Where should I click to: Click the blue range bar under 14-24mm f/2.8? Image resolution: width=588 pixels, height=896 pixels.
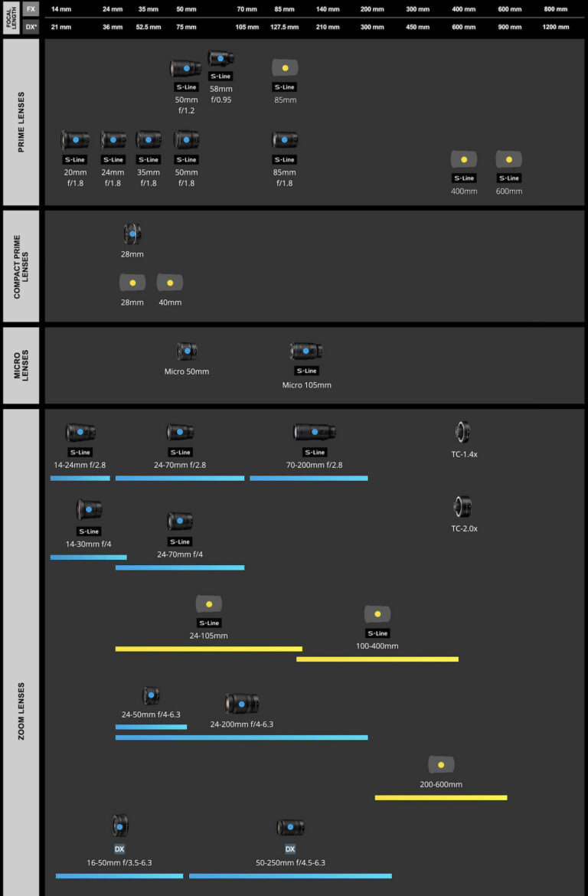coord(80,478)
